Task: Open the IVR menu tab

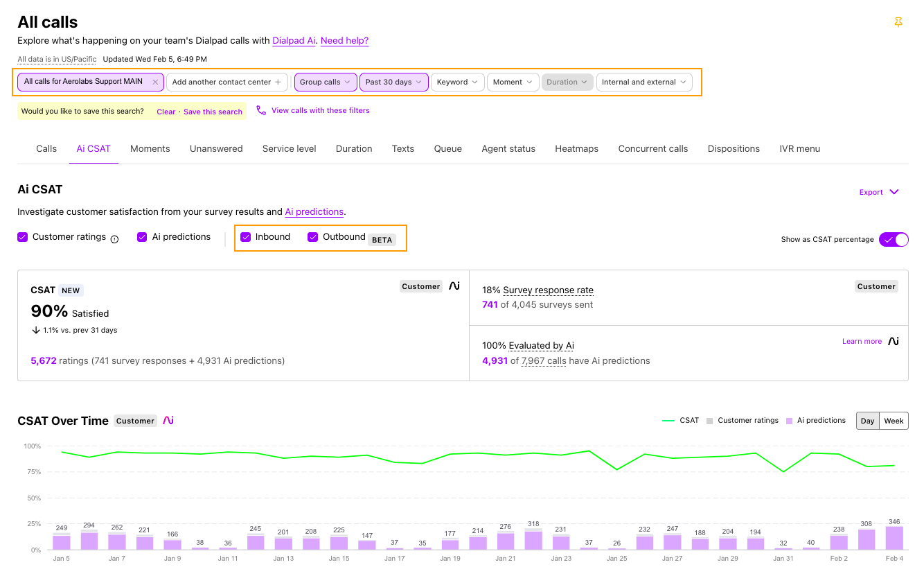Action: coord(799,148)
